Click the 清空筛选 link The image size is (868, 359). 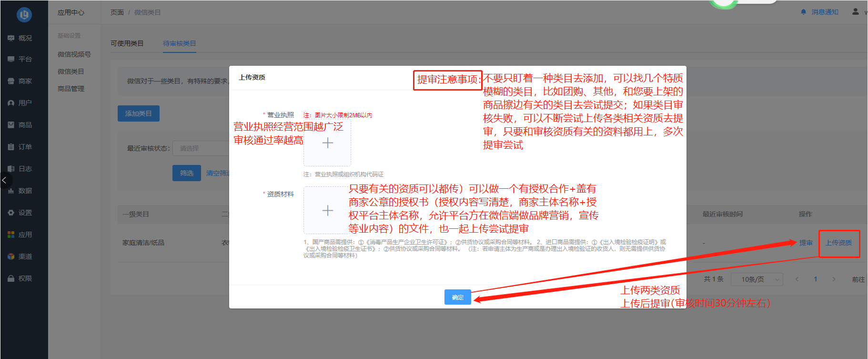218,173
